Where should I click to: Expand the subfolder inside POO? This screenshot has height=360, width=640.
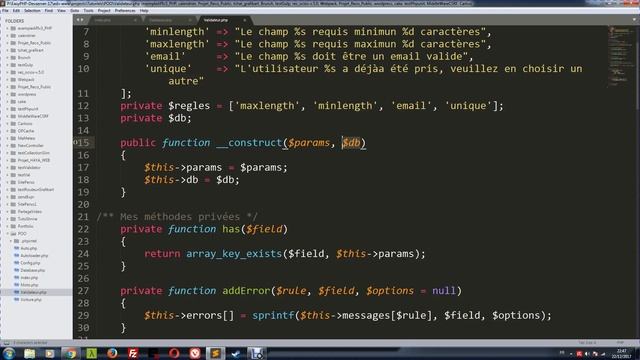click(11, 241)
